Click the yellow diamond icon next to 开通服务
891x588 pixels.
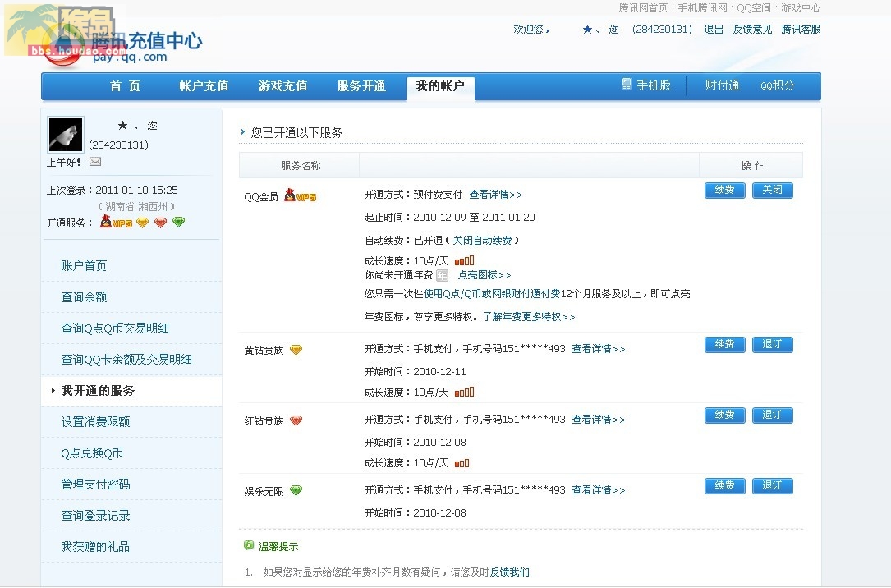pos(143,223)
